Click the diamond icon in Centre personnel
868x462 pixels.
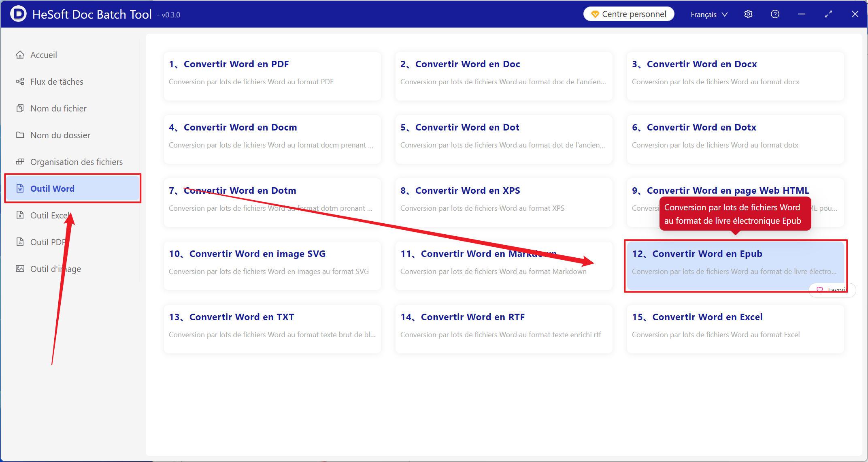pos(595,14)
